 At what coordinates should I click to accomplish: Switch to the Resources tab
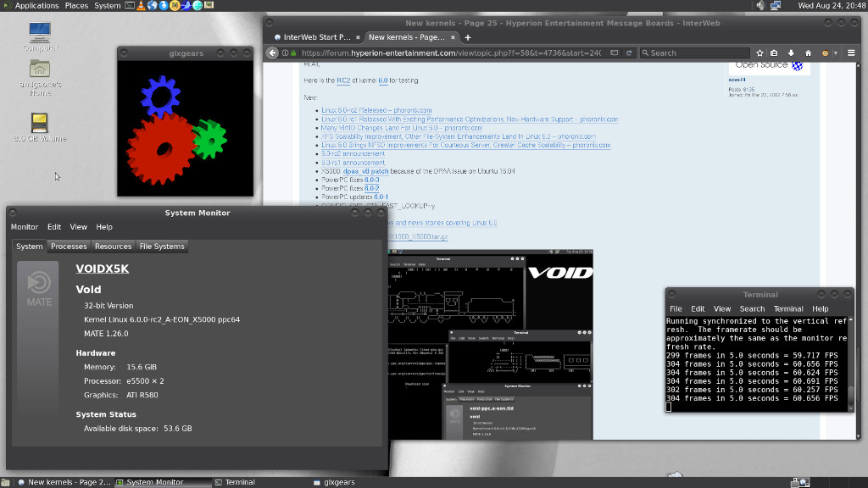coord(113,247)
